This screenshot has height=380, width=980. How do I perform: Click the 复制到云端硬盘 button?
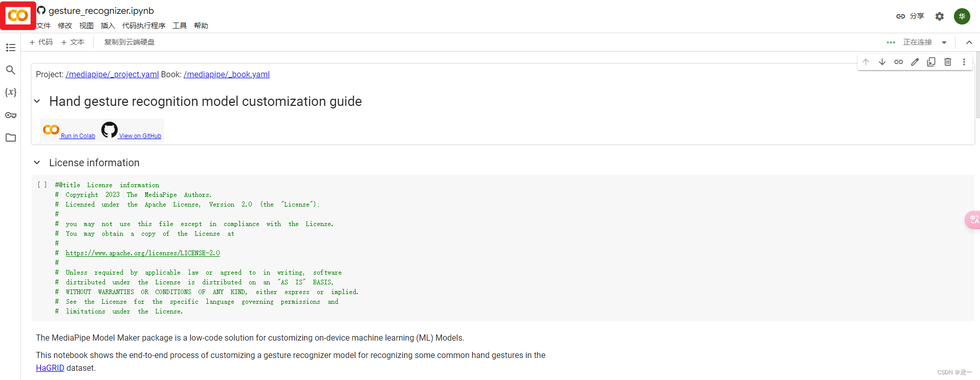click(129, 42)
